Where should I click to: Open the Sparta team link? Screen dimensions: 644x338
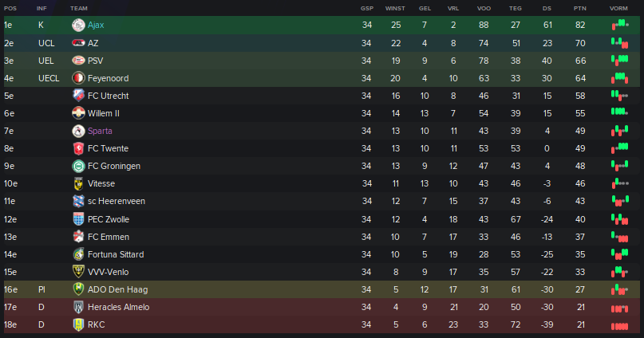[100, 131]
